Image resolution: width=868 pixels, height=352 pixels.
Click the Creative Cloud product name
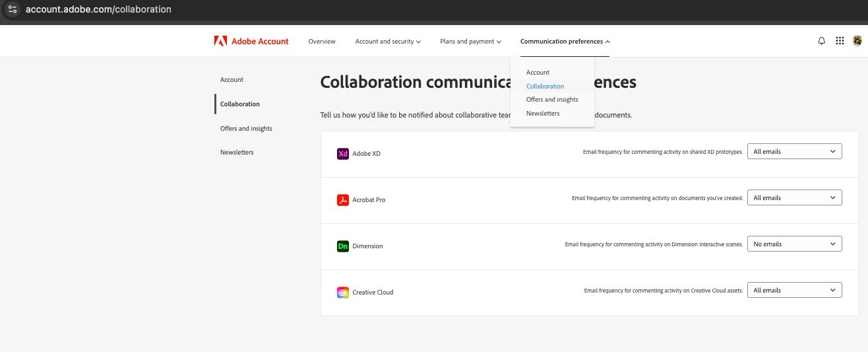(373, 293)
